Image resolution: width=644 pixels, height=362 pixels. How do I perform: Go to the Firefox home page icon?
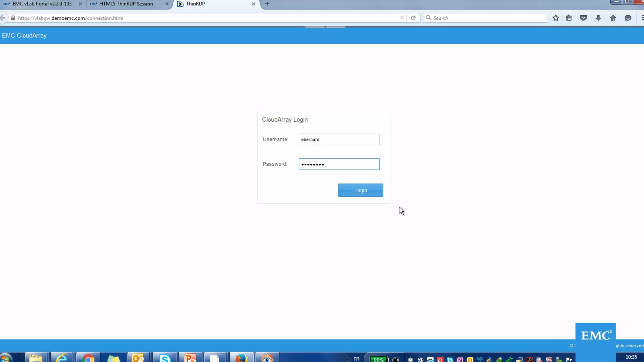[613, 18]
